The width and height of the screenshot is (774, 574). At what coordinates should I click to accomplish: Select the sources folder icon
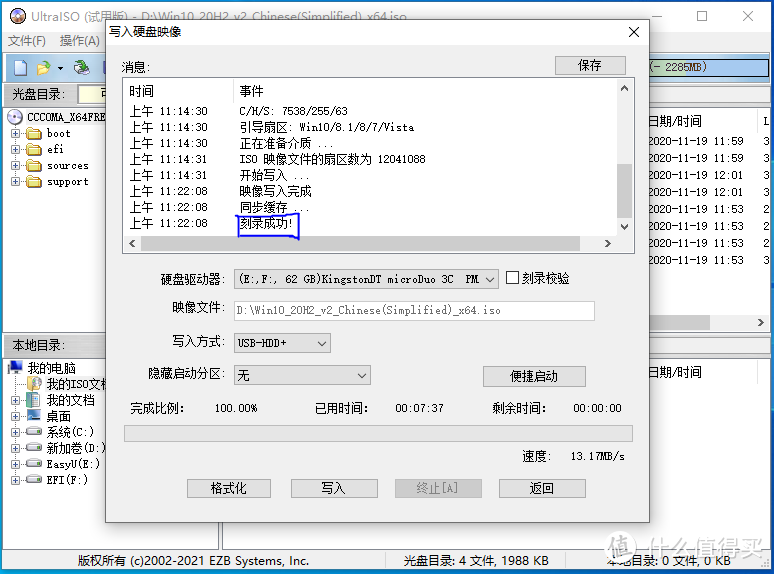(34, 165)
